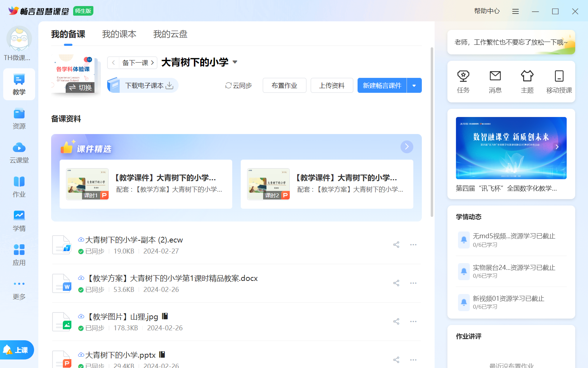Click bell icon for 新视频01 item
The image size is (588, 368).
click(464, 302)
